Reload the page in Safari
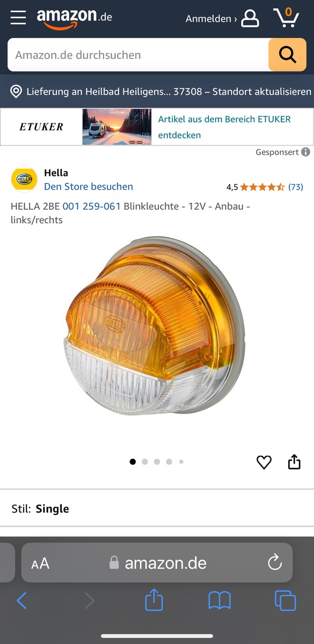The image size is (314, 644). click(274, 562)
